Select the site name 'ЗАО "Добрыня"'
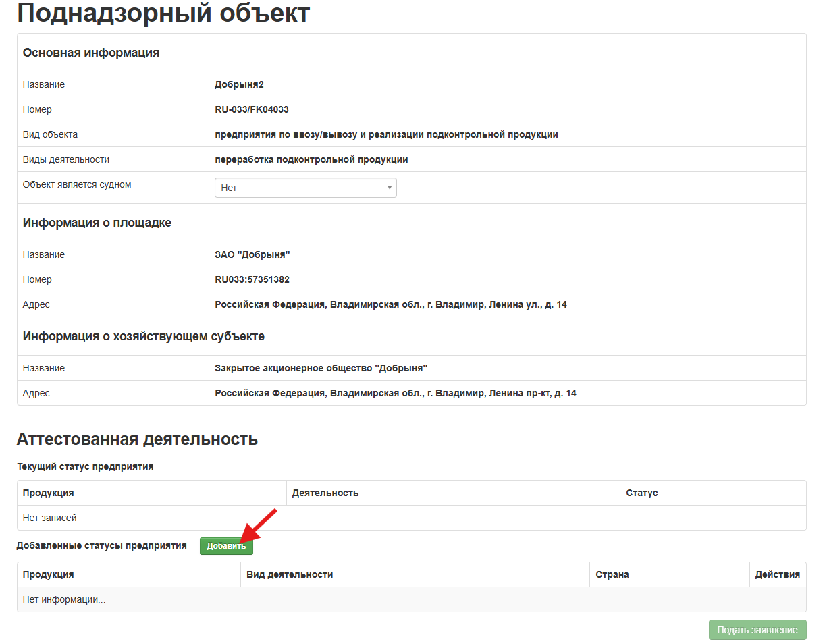This screenshot has width=827, height=644. (x=252, y=254)
